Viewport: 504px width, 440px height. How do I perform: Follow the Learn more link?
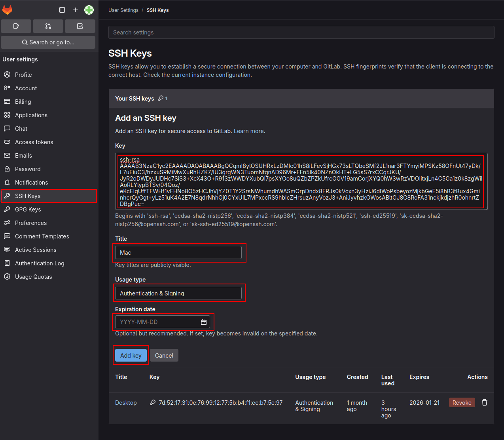click(249, 131)
